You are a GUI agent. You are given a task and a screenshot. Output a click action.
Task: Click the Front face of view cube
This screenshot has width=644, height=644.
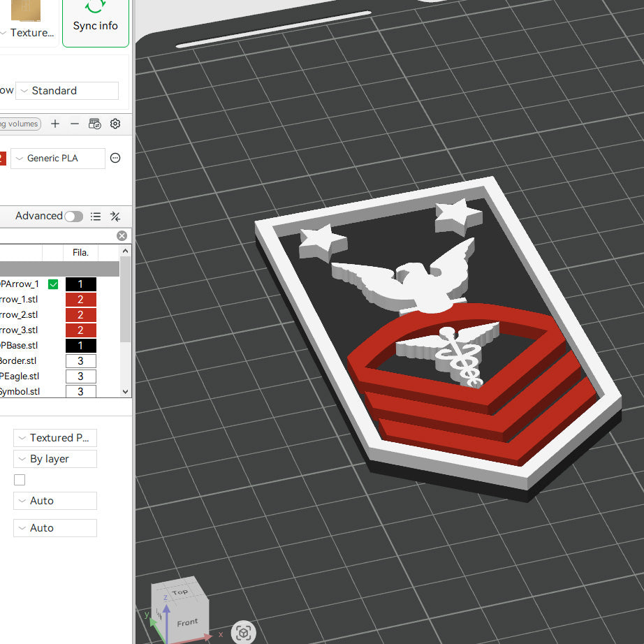[187, 622]
